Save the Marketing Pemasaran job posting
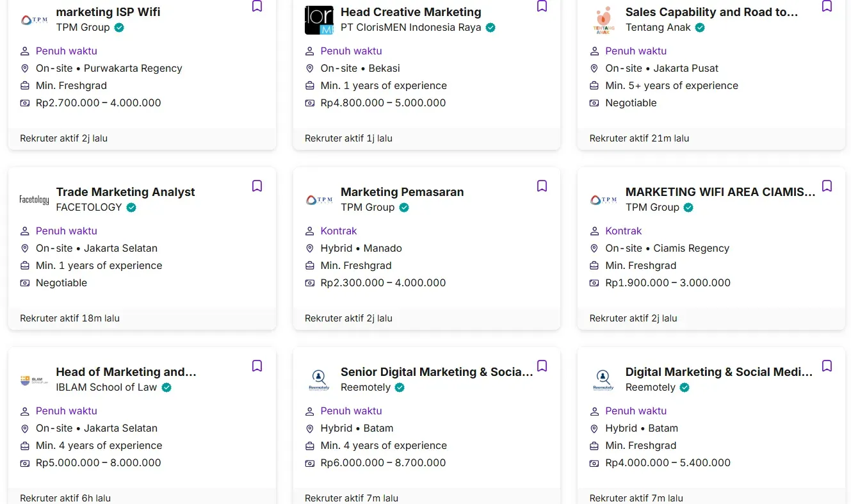Image resolution: width=851 pixels, height=504 pixels. [x=542, y=186]
